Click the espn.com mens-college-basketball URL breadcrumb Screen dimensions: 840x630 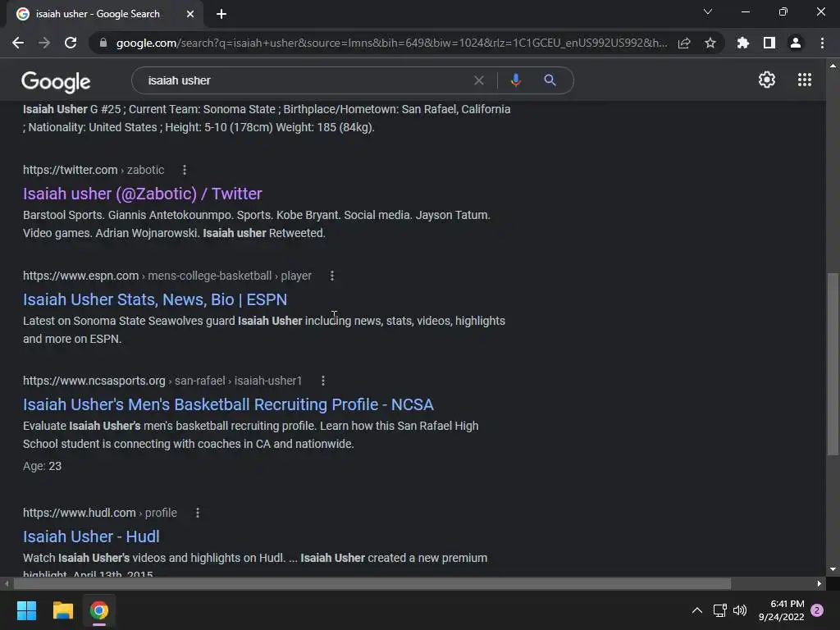pyautogui.click(x=167, y=276)
